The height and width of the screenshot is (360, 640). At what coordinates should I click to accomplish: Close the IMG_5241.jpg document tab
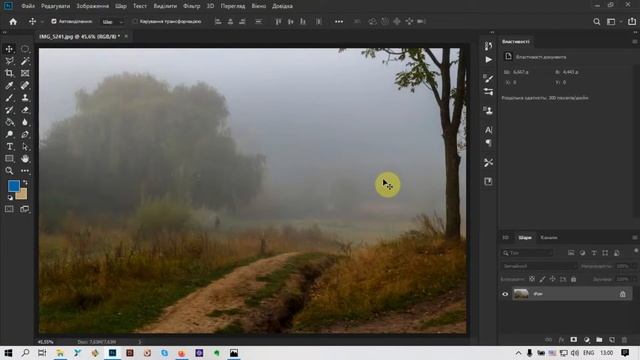[x=126, y=36]
